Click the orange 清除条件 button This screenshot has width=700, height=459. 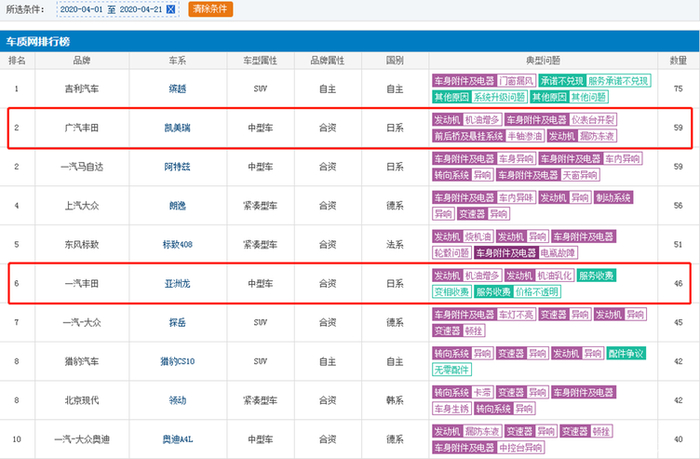point(208,9)
